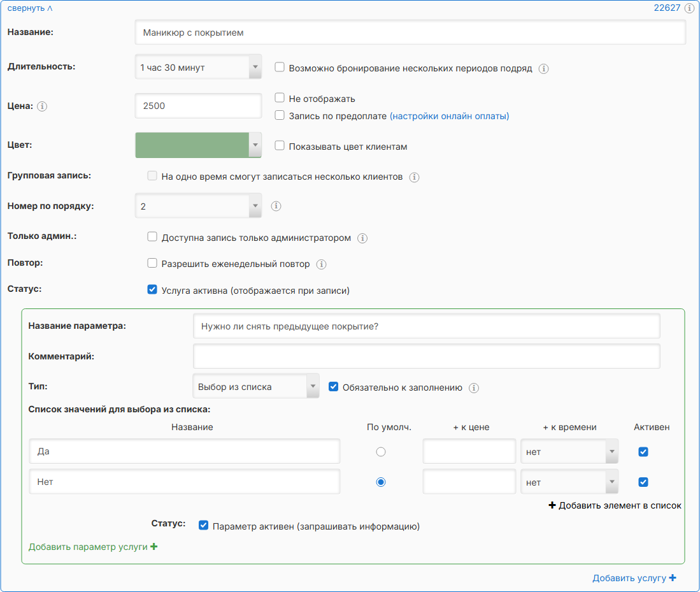Image resolution: width=700 pixels, height=592 pixels.
Task: Click info icon next to service ID 22627
Action: click(x=689, y=8)
